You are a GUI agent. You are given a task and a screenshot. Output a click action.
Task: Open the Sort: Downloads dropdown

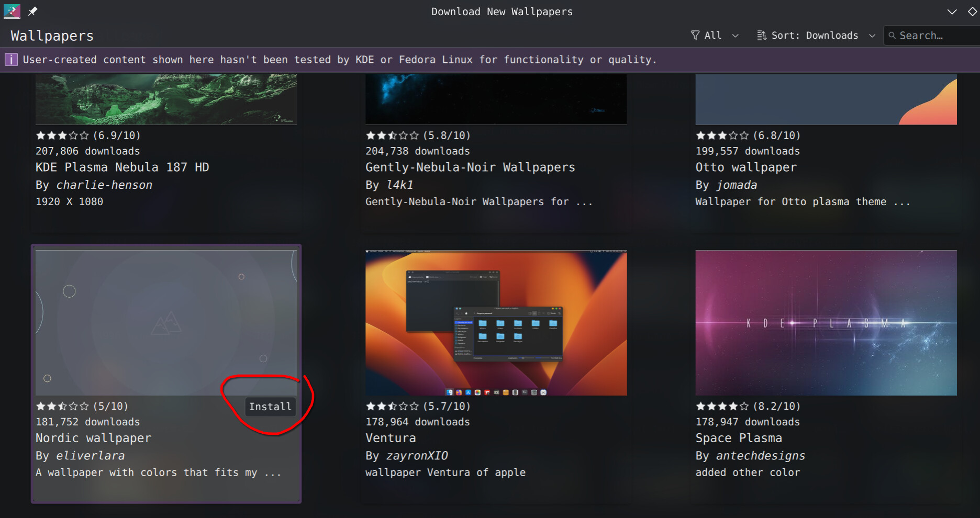[x=872, y=36]
